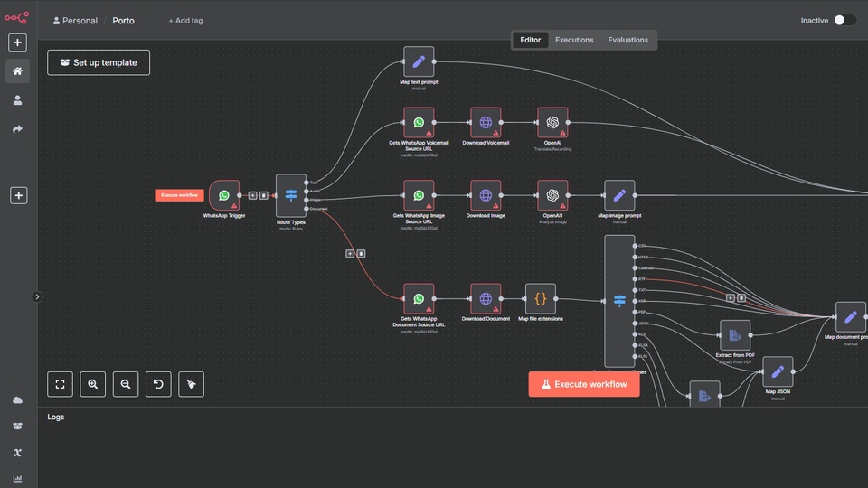Delete the RTF output connection
868x488 pixels.
[741, 297]
